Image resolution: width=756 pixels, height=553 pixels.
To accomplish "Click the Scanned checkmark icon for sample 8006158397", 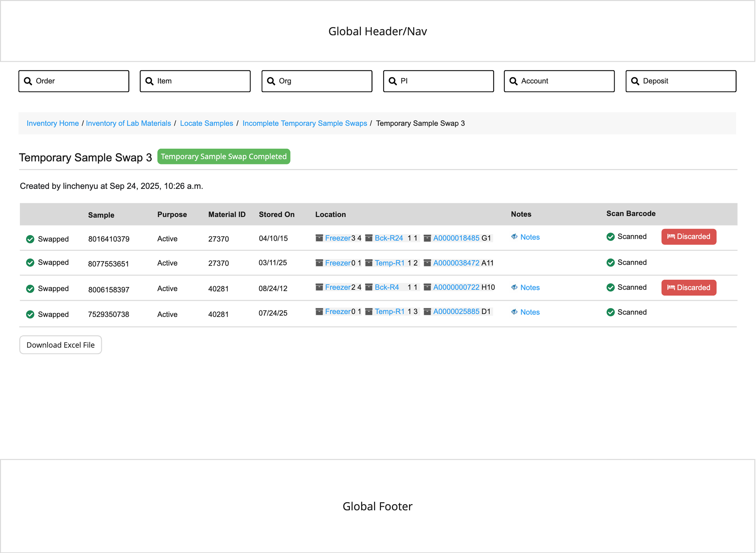I will click(x=610, y=288).
